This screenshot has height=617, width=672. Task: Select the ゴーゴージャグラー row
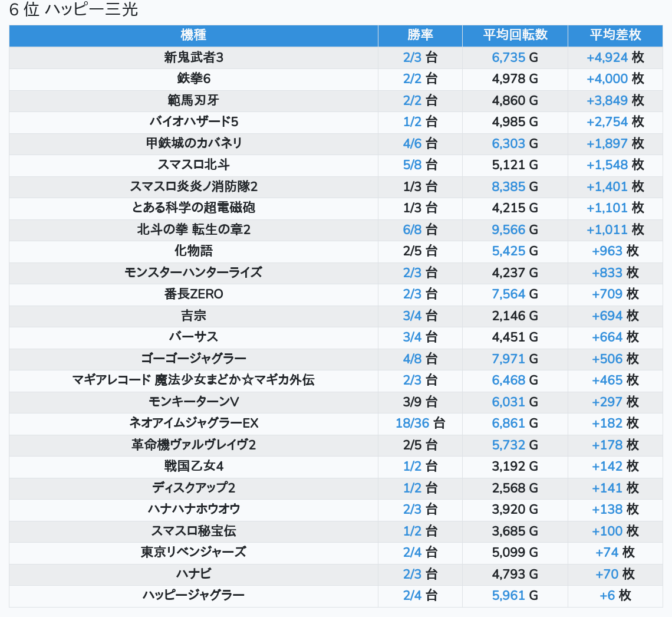click(193, 359)
